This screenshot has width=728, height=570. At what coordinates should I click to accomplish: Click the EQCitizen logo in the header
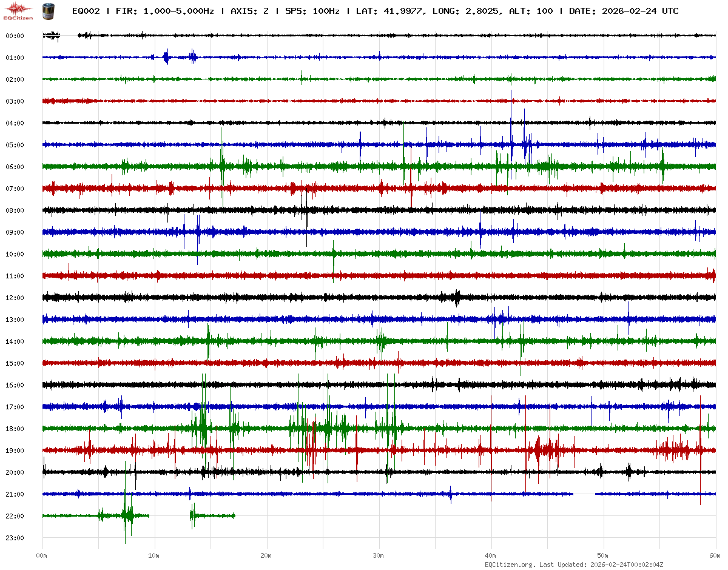19,12
